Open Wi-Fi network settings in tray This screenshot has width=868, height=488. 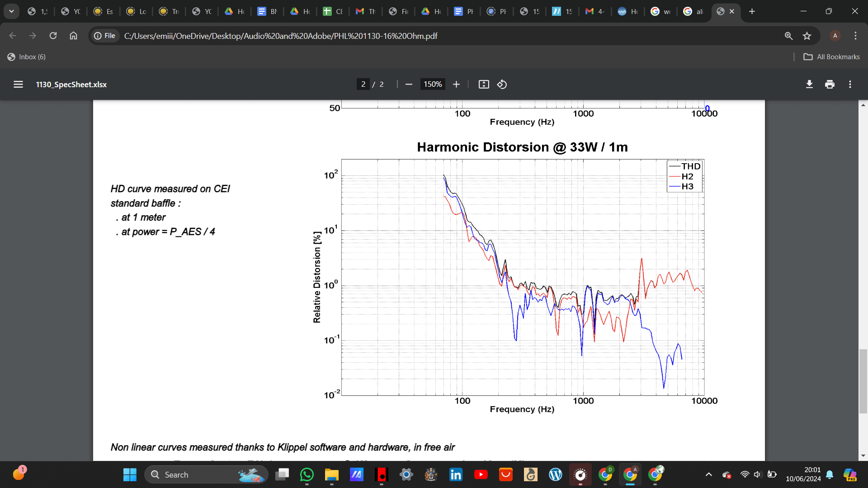tap(745, 474)
